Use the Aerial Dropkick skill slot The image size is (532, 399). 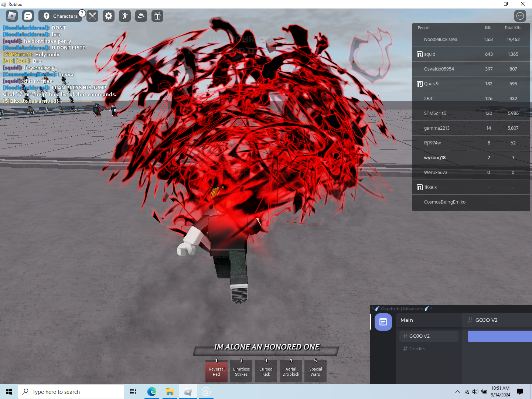291,371
